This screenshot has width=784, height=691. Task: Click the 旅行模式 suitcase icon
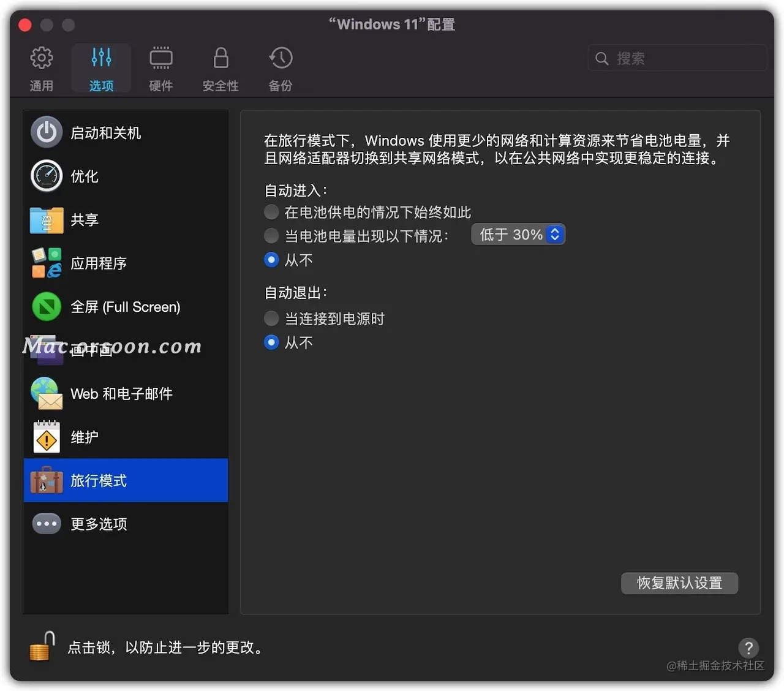tap(47, 480)
